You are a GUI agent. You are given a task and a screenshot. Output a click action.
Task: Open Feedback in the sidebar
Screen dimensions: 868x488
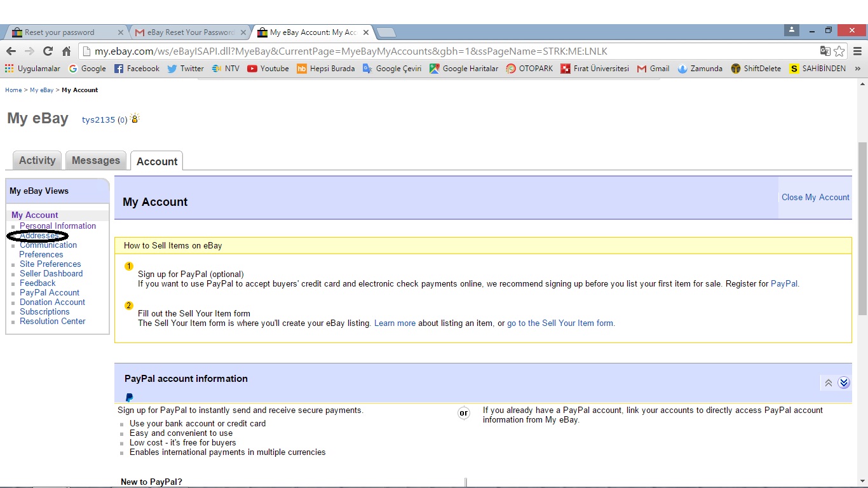coord(37,283)
